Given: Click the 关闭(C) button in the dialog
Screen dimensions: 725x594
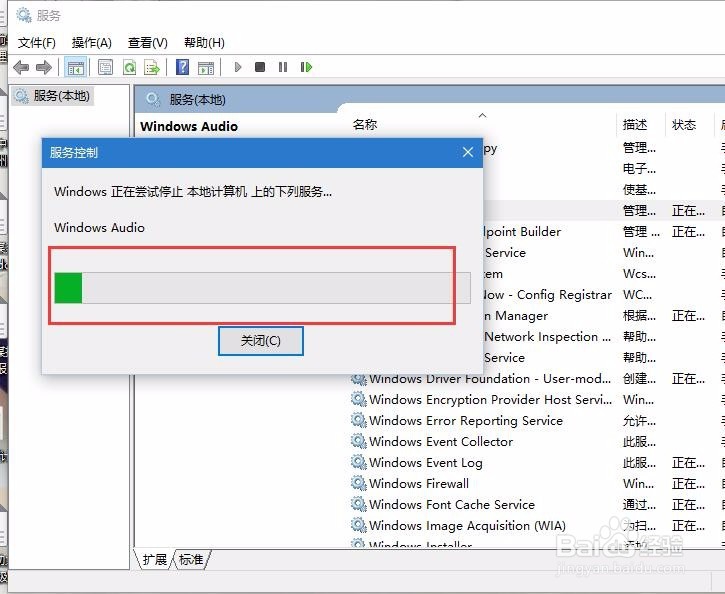Looking at the screenshot, I should tap(261, 341).
